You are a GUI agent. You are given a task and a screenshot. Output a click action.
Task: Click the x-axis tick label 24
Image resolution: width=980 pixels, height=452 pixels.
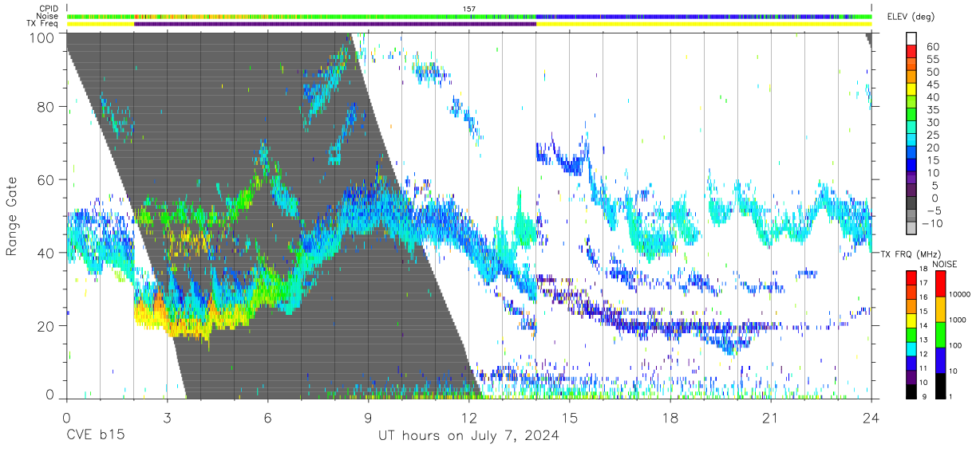coord(871,419)
